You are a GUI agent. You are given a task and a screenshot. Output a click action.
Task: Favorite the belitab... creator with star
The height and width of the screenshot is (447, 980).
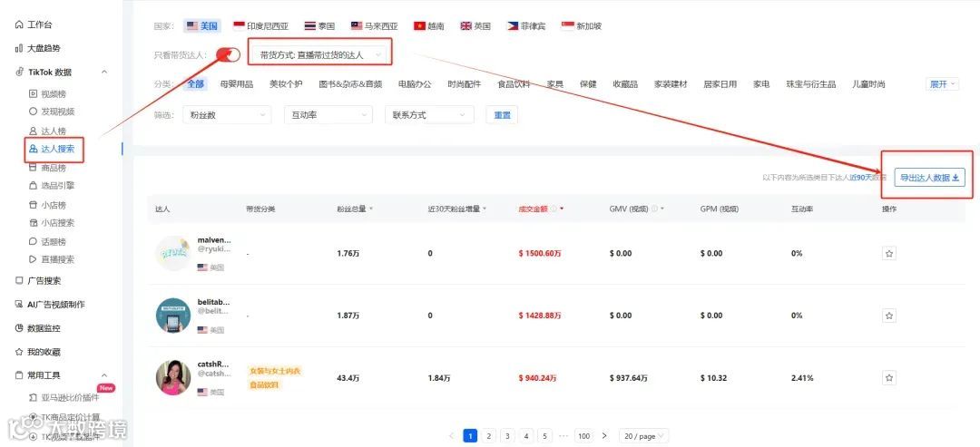point(889,316)
